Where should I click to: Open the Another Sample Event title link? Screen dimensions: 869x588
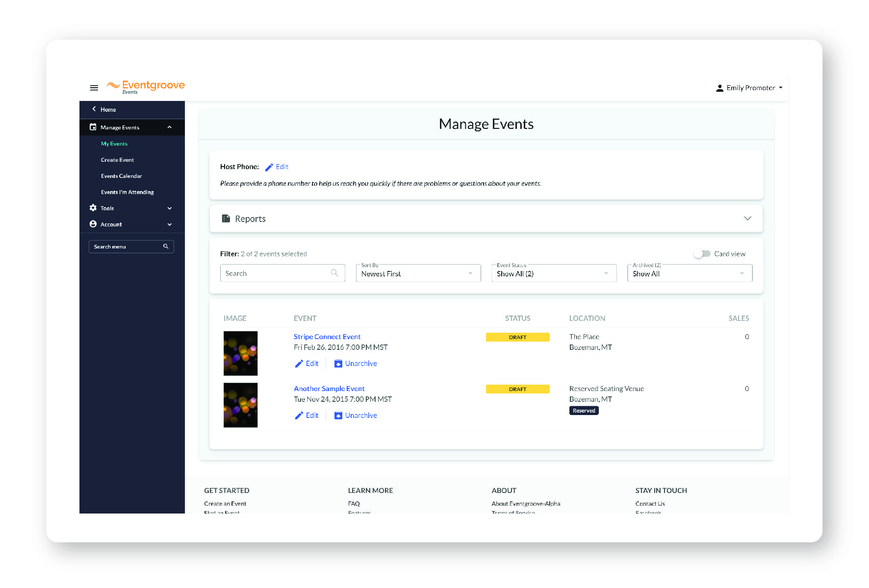[329, 389]
